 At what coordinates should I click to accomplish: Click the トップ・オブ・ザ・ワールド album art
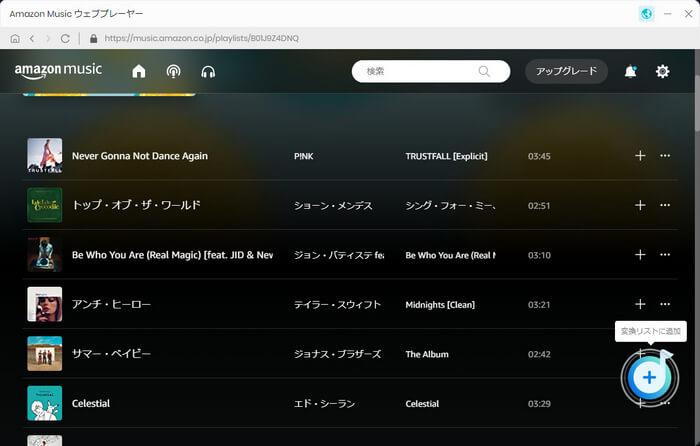(45, 205)
